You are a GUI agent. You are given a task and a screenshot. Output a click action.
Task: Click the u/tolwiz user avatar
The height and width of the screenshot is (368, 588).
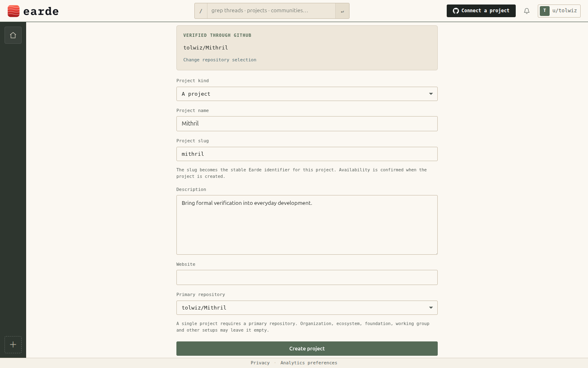pos(544,11)
